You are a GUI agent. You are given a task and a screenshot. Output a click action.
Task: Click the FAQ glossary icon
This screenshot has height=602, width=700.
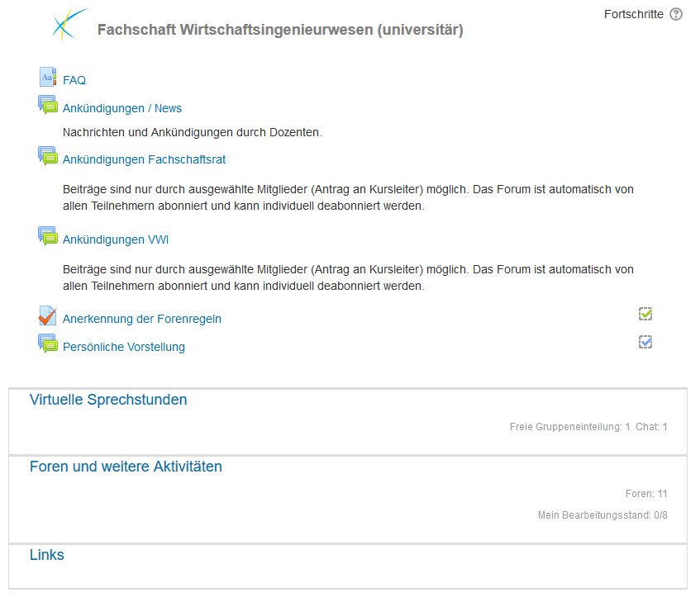click(x=48, y=77)
